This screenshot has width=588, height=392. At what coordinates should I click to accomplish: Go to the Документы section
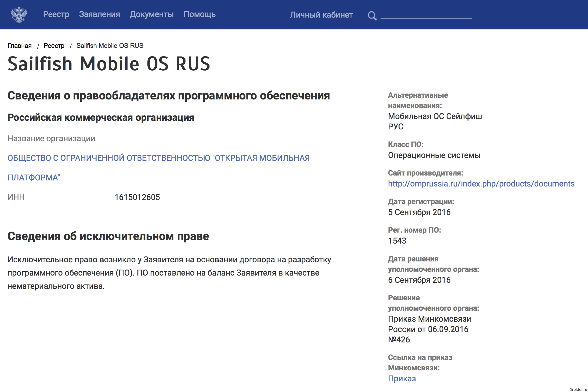(152, 14)
